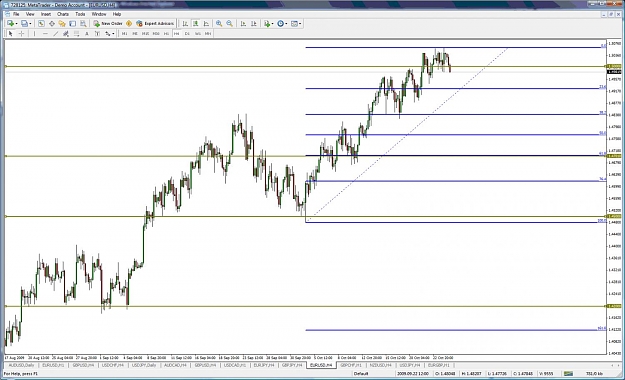Image resolution: width=625 pixels, height=380 pixels.
Task: Select the Cursor arrow tool
Action: pos(11,33)
